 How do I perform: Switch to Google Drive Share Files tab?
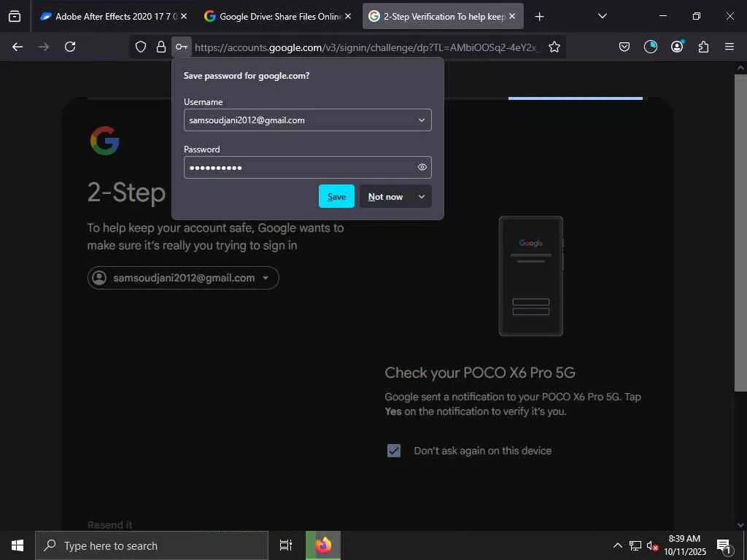[278, 16]
